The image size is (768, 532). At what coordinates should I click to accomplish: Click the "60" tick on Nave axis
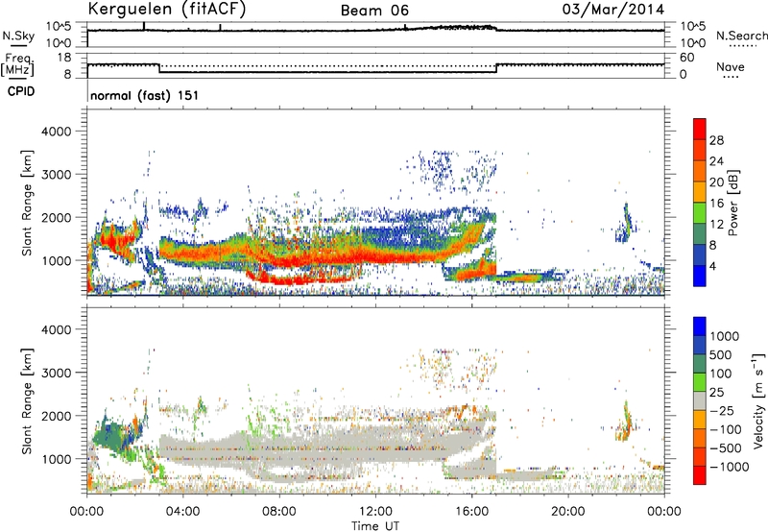[x=686, y=58]
